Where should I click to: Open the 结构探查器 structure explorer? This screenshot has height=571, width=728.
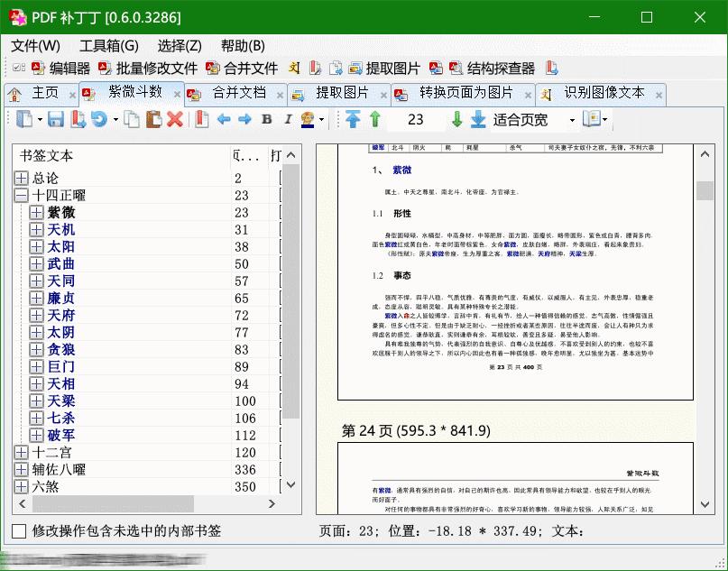[x=502, y=68]
